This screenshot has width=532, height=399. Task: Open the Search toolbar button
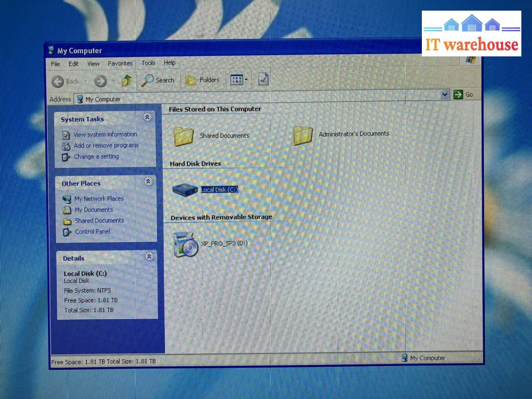[157, 80]
